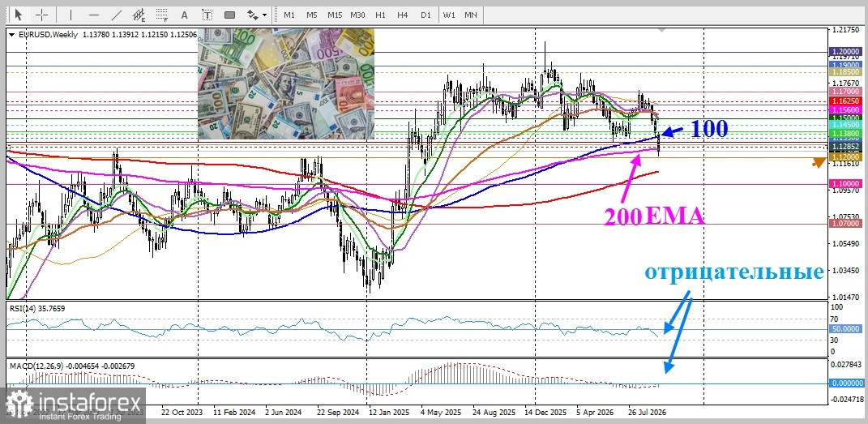868x424 pixels.
Task: Click the cyan 1.14500 level label
Action: (845, 125)
